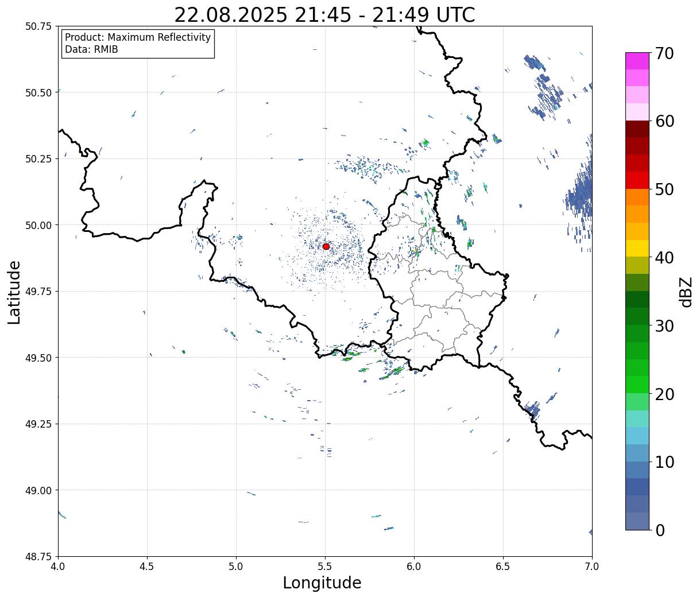Viewport: 700px width, 597px height.
Task: Click the x-axis tick label 6.5
Action: pos(503,567)
